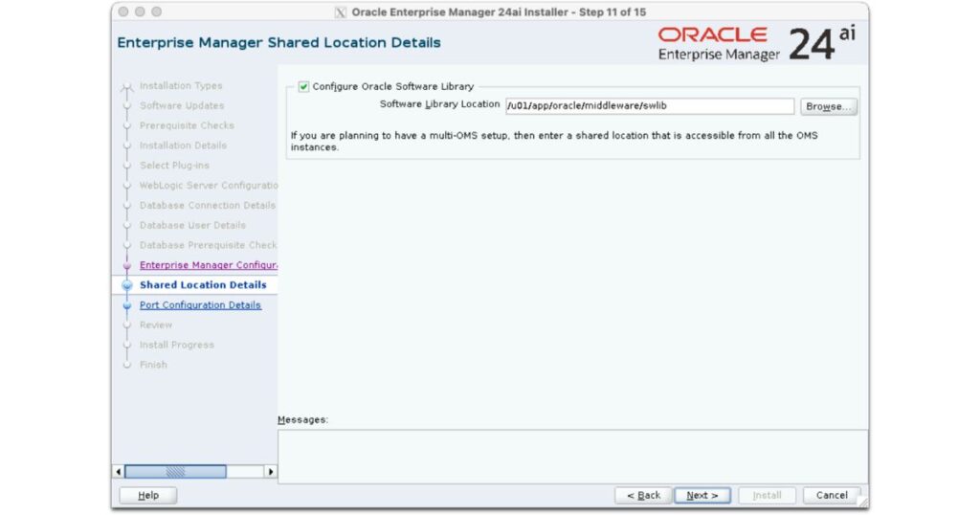Click the WebLogic Server Configuration step
Image resolution: width=980 pixels, height=515 pixels.
209,186
